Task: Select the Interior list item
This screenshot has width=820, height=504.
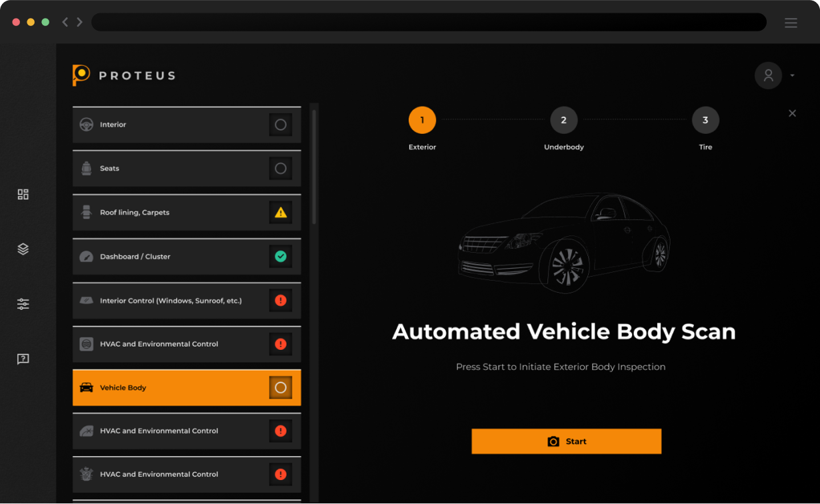Action: click(187, 125)
